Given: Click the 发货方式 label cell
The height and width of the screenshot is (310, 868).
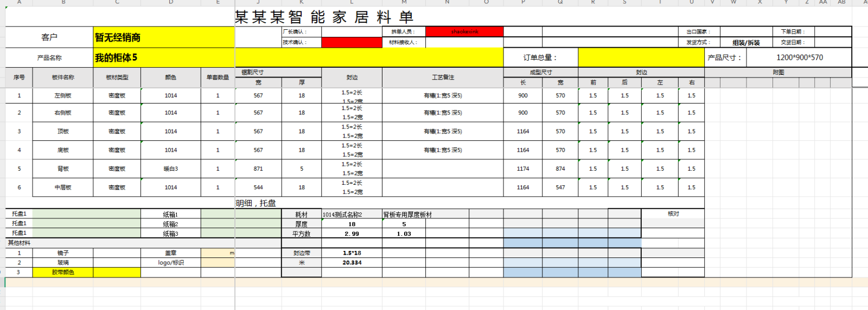Looking at the screenshot, I should 698,42.
